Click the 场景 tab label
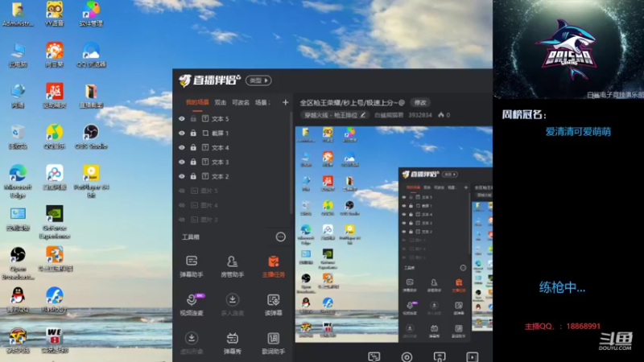Screen dimensions: 644x362 tap(262, 103)
